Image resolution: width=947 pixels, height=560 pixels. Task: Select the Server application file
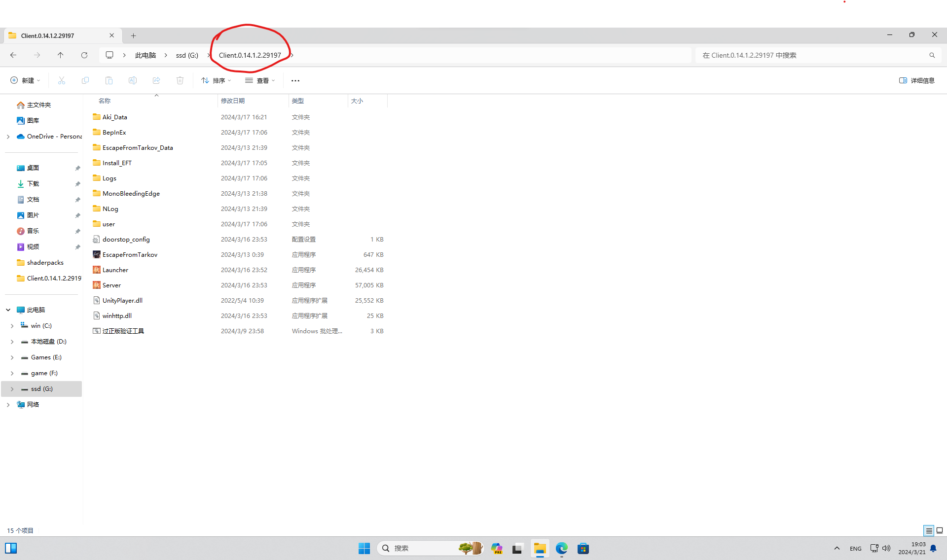(x=111, y=285)
